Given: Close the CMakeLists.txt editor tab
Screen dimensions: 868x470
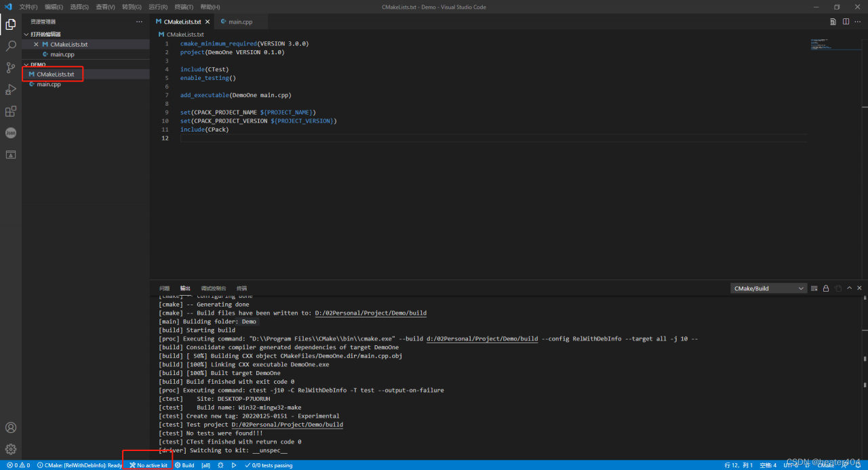Looking at the screenshot, I should tap(207, 22).
